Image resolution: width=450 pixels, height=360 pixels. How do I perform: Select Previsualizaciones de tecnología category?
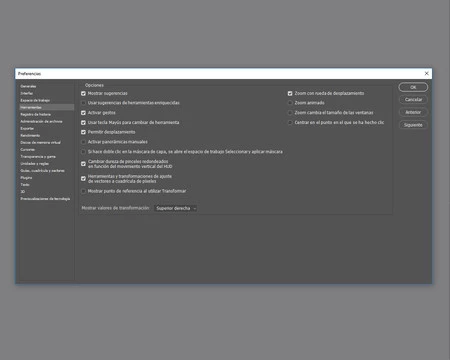click(x=46, y=199)
